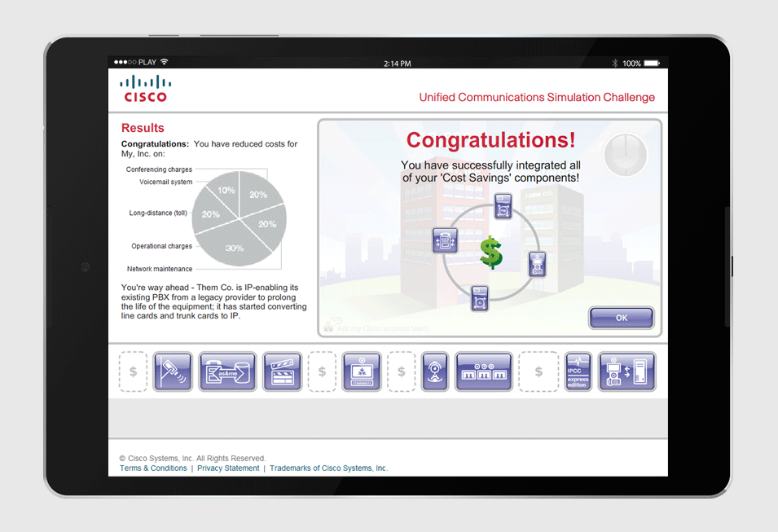Select the as&me phone-to-database component icon
Viewport: 778px width, 532px height.
tap(228, 372)
